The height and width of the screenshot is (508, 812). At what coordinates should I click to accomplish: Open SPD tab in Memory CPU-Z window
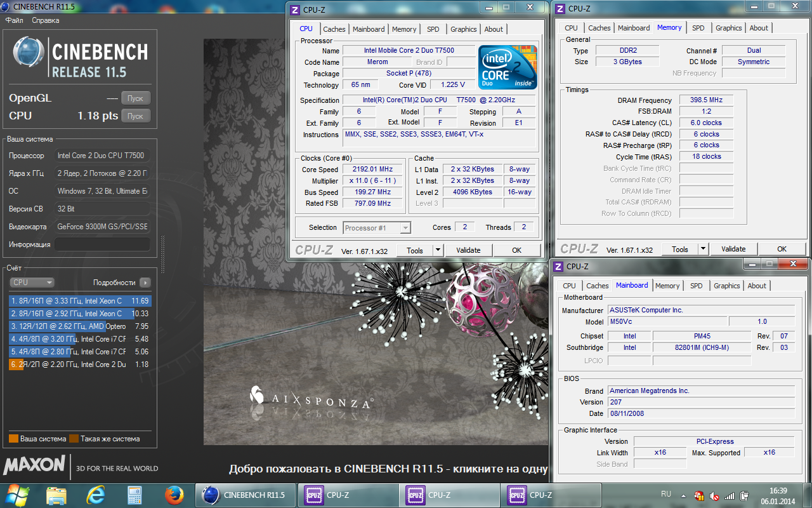(x=698, y=28)
